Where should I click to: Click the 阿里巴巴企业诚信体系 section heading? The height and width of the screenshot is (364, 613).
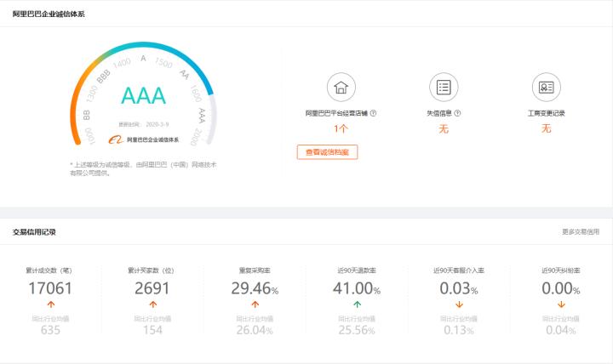point(49,14)
